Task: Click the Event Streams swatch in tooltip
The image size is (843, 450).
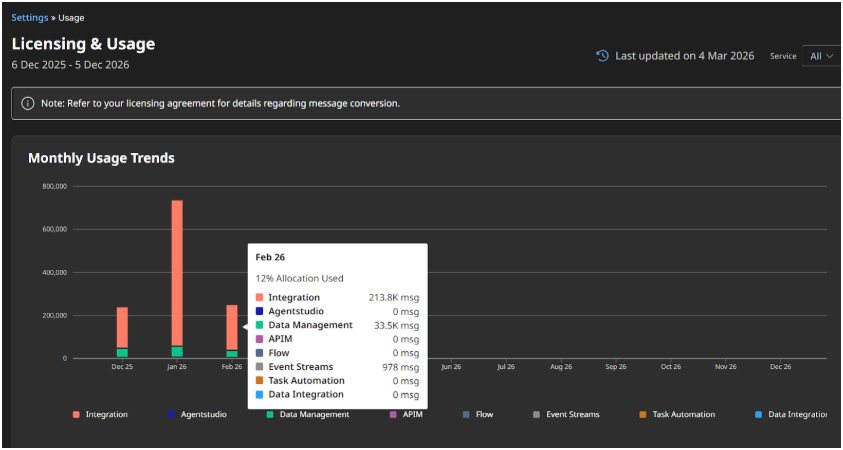Action: coord(260,367)
